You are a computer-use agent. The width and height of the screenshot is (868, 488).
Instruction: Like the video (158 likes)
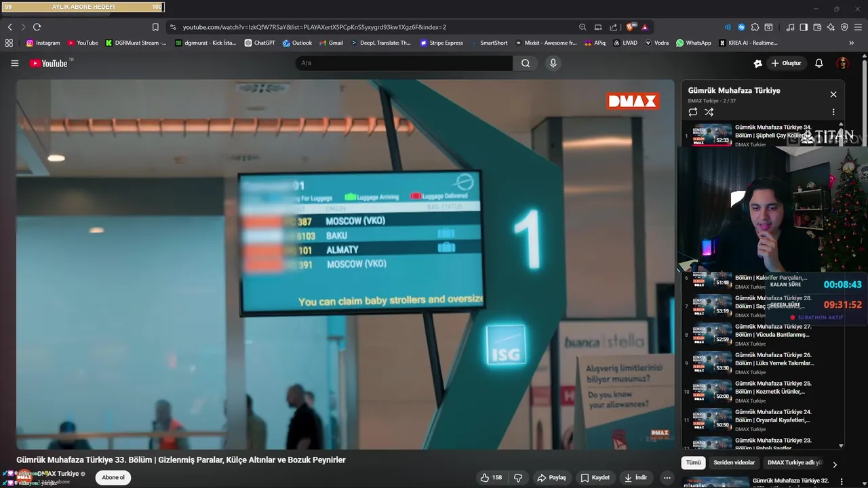pyautogui.click(x=491, y=477)
